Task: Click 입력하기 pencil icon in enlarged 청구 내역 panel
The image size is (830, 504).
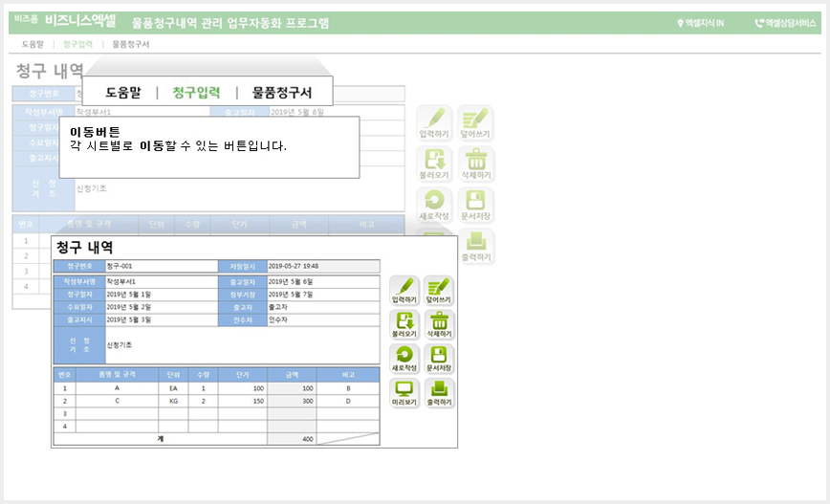Action: [x=404, y=290]
